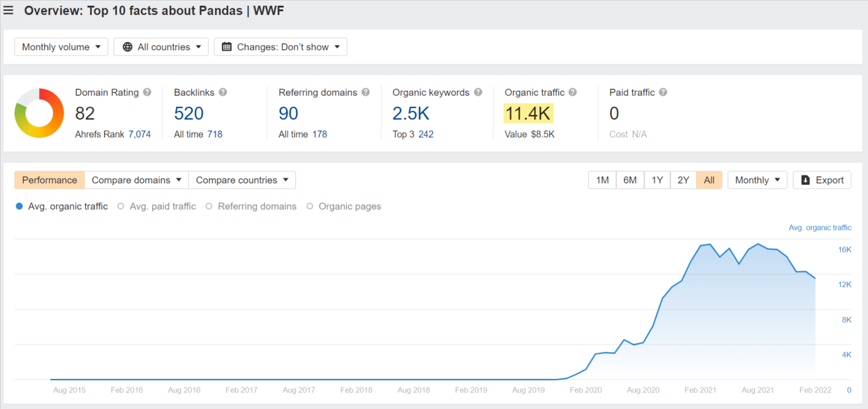
Task: Click the Domain Rating donut chart
Action: click(39, 113)
